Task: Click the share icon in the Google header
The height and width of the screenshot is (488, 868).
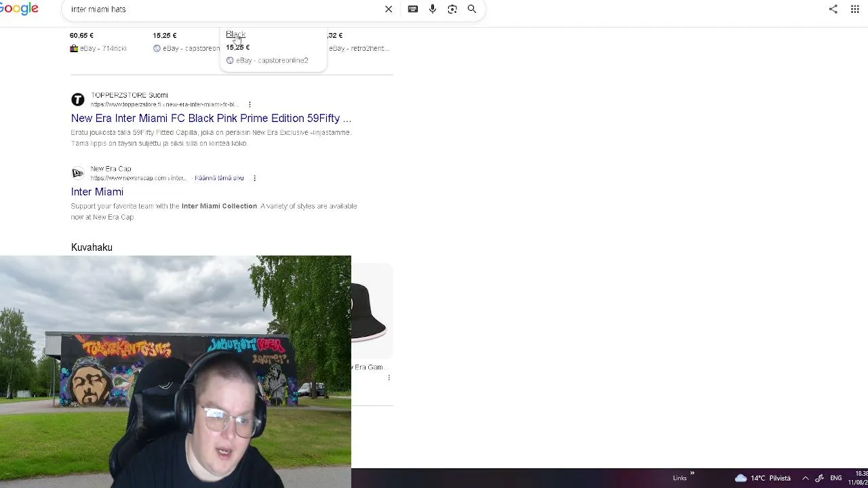Action: tap(833, 9)
